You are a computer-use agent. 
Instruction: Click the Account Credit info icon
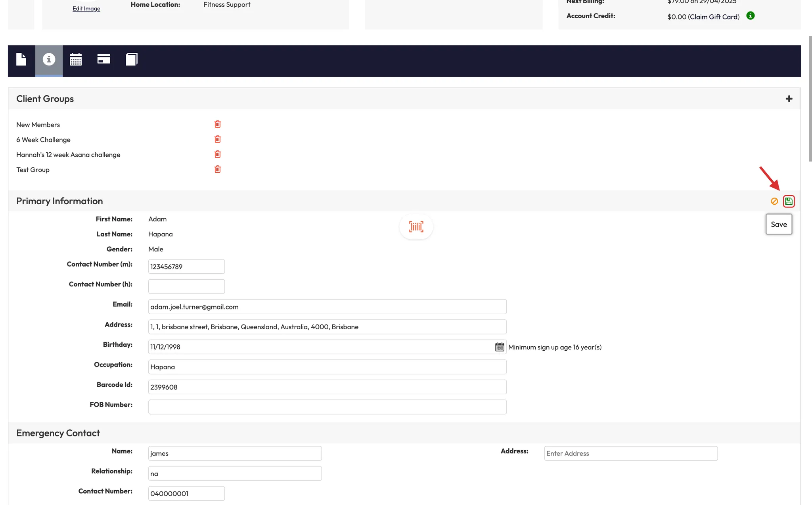(750, 16)
